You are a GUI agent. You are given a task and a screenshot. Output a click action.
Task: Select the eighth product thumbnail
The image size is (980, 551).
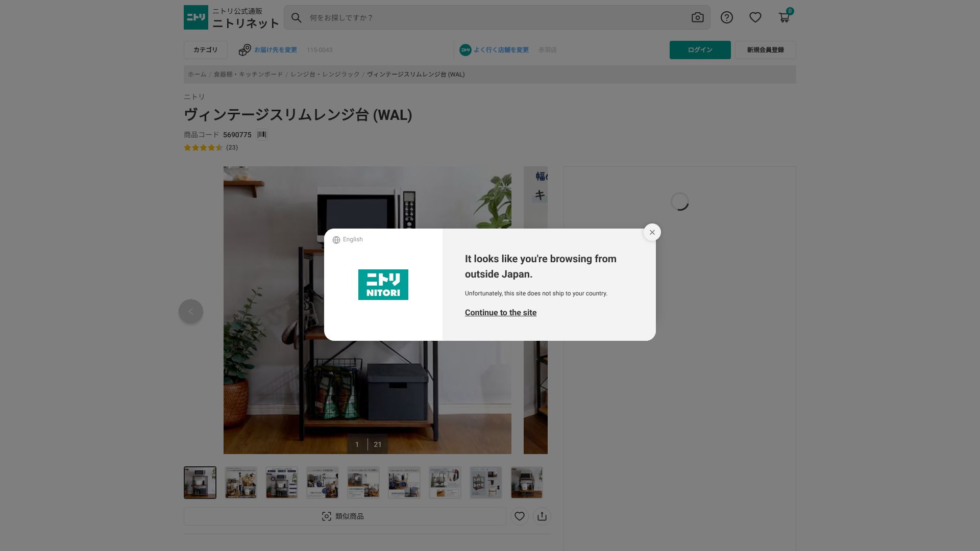486,483
